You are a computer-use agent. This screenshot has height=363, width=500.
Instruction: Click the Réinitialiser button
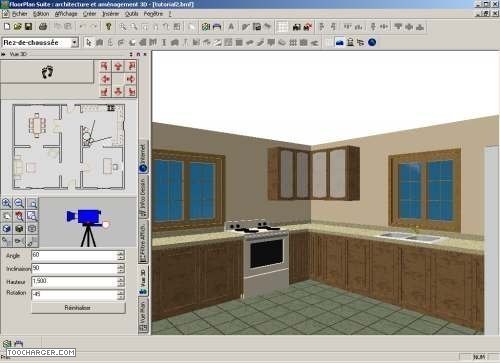click(x=78, y=308)
